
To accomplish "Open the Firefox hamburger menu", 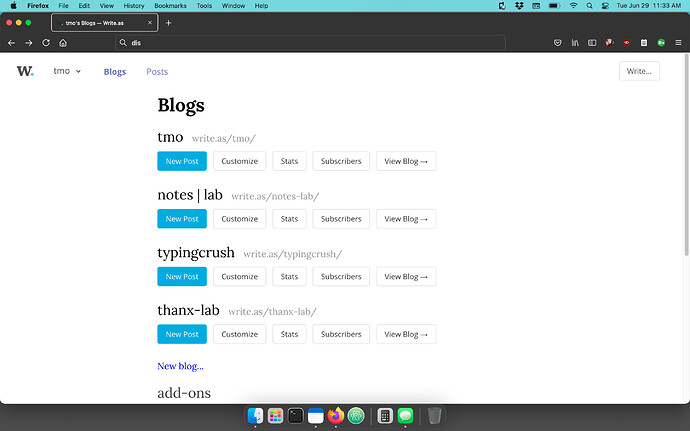I will tap(678, 43).
